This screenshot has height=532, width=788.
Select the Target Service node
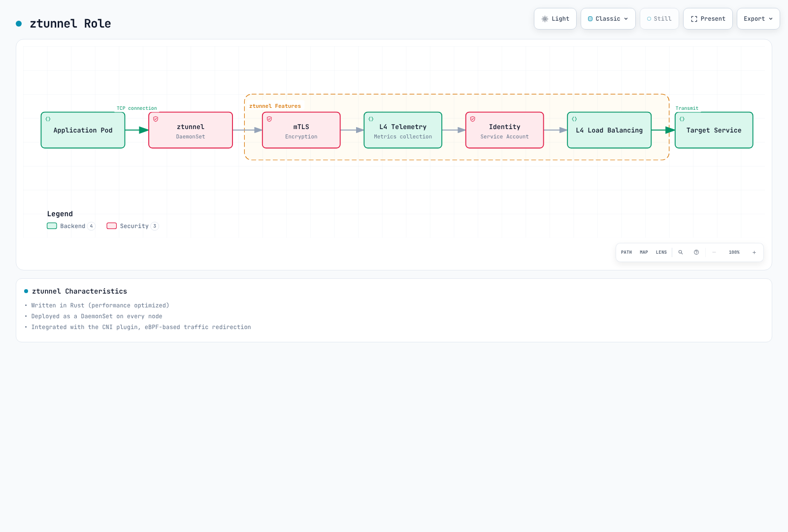pyautogui.click(x=714, y=130)
